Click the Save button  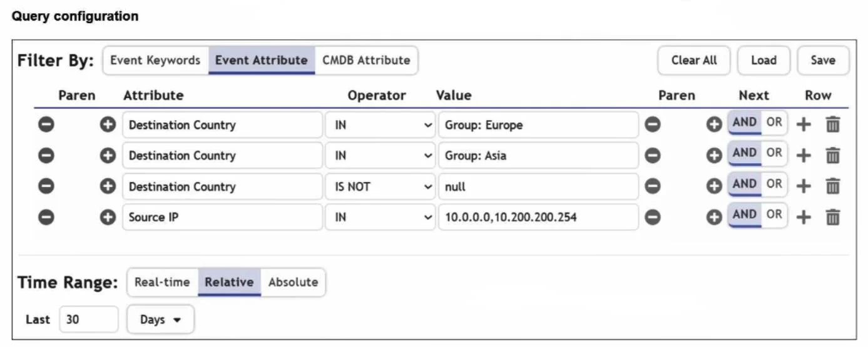click(823, 61)
